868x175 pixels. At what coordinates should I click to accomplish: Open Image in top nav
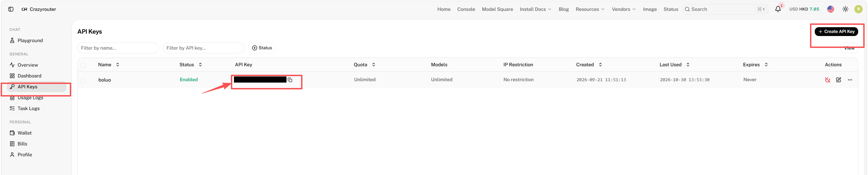click(x=650, y=9)
